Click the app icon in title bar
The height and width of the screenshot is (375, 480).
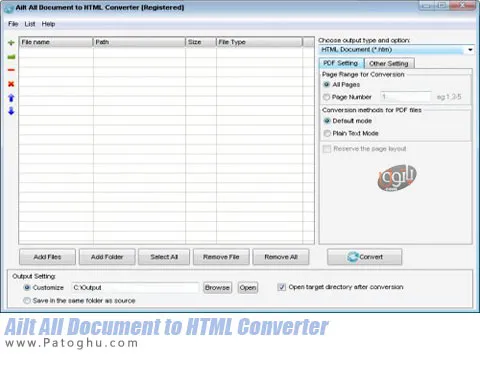[9, 8]
